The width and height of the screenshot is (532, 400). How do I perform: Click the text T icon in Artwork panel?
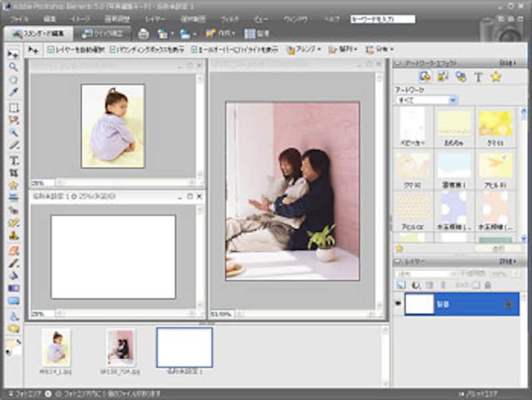click(x=477, y=77)
